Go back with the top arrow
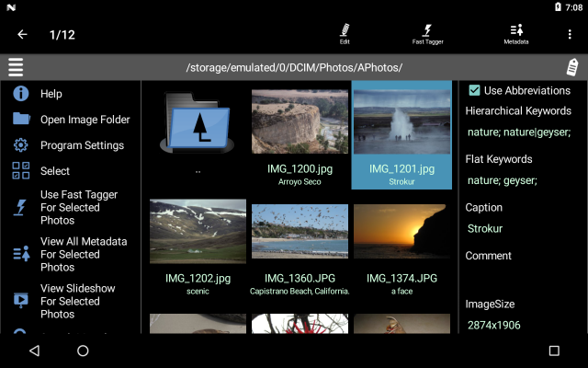Screen dimensions: 588x368 coord(22,35)
